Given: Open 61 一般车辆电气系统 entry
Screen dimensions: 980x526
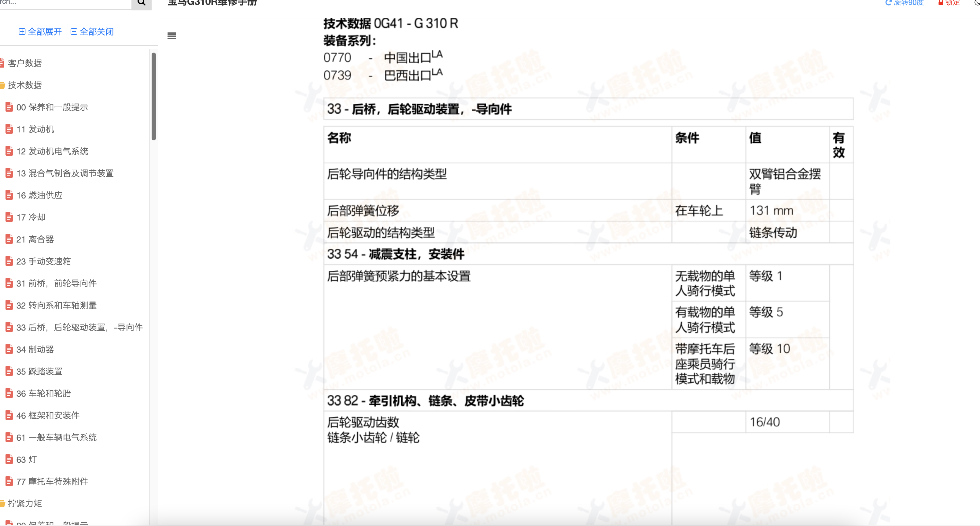Looking at the screenshot, I should pos(56,437).
